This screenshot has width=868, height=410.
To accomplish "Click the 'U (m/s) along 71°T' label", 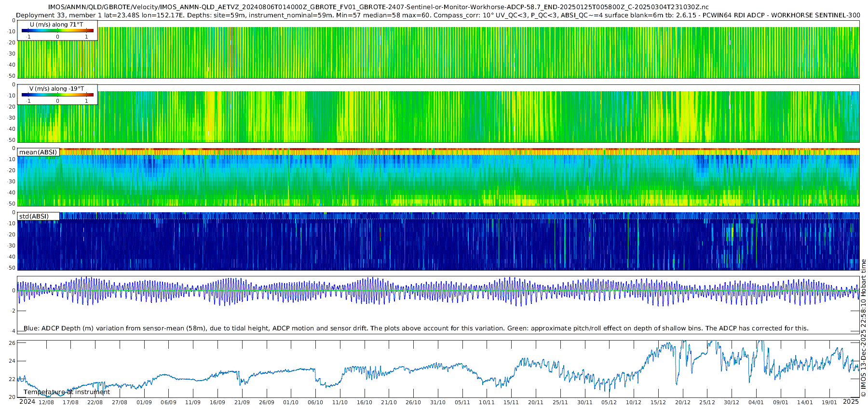I will (x=56, y=25).
